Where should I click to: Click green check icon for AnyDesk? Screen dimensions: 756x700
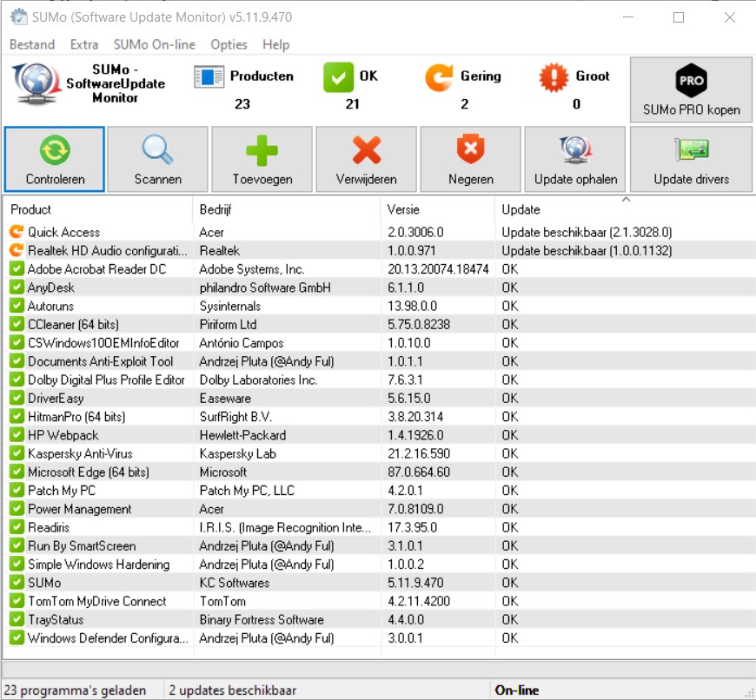[x=17, y=287]
